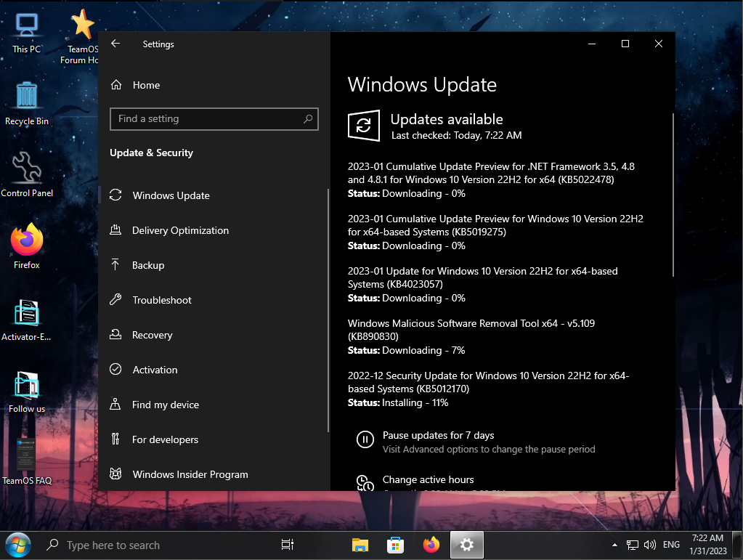Click the pause circle icon
Viewport: 743px width, 560px height.
click(365, 439)
